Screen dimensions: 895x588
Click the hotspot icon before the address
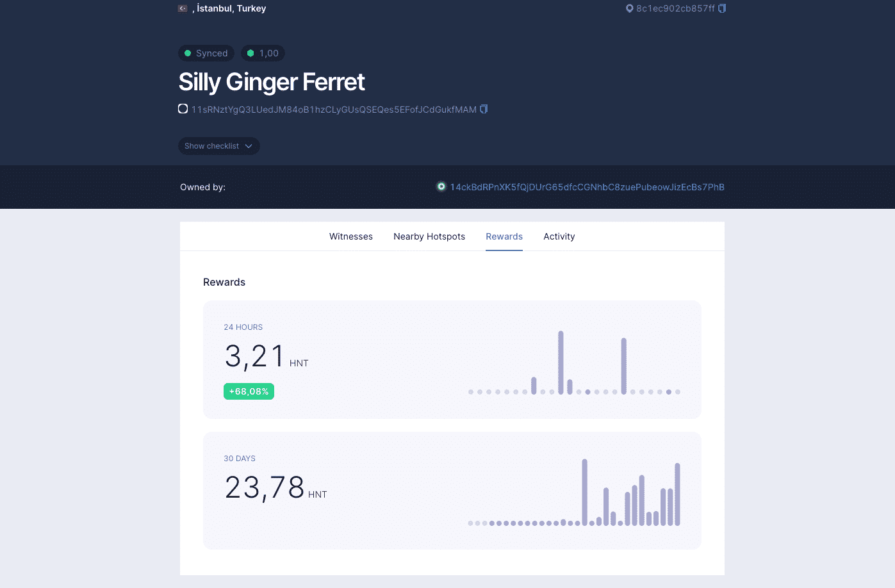tap(183, 109)
